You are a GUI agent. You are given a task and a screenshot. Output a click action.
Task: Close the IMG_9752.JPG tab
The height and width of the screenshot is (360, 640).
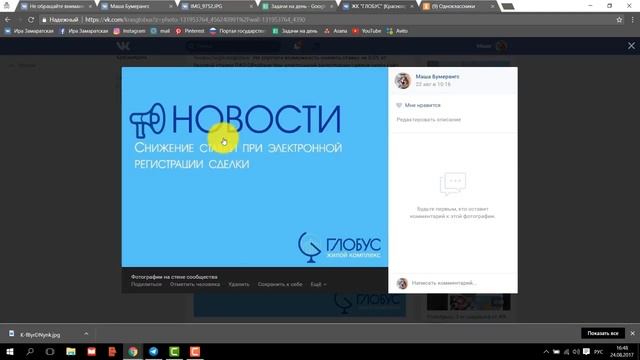pos(251,7)
